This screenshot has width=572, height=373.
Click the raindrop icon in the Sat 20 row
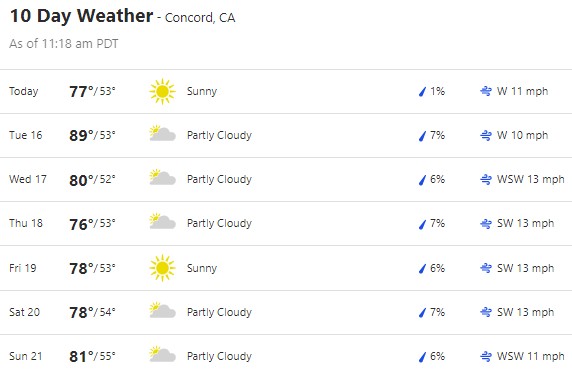click(x=422, y=313)
